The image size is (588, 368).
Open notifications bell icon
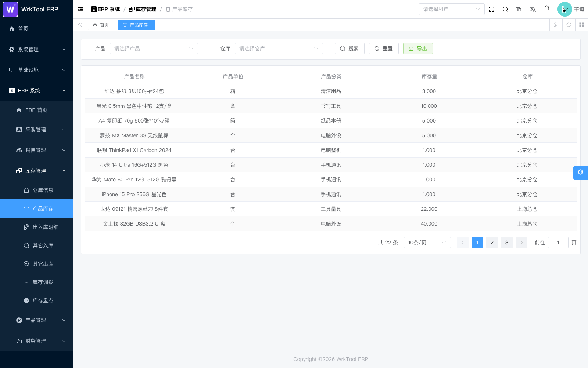pos(547,8)
